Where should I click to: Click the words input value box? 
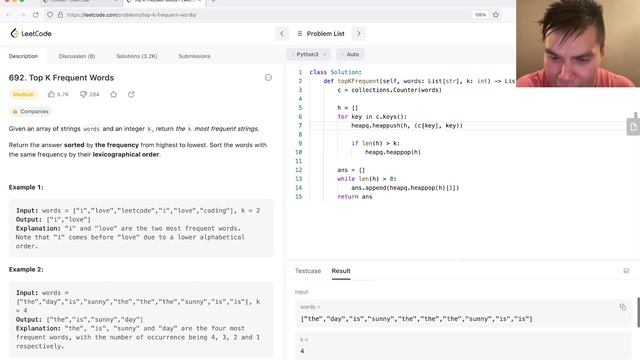(463, 313)
